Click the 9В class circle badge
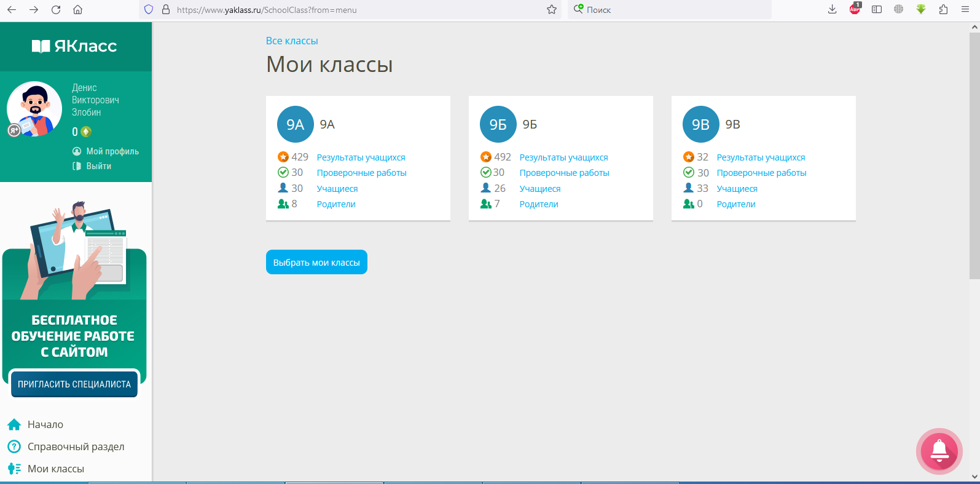The image size is (980, 484). tap(701, 124)
